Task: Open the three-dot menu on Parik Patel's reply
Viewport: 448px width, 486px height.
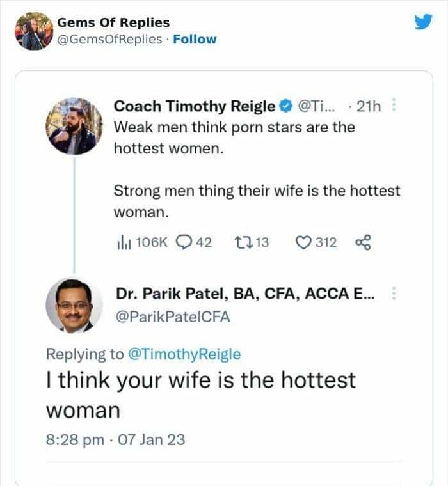Action: click(x=394, y=294)
